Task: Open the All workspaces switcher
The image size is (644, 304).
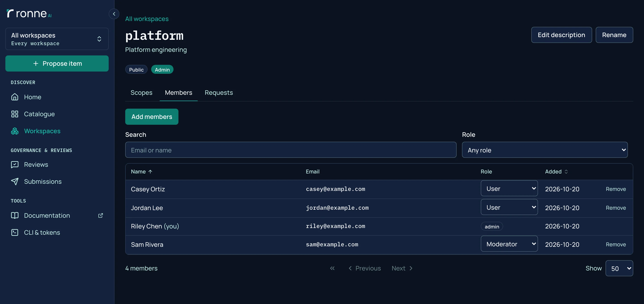Action: pyautogui.click(x=57, y=39)
